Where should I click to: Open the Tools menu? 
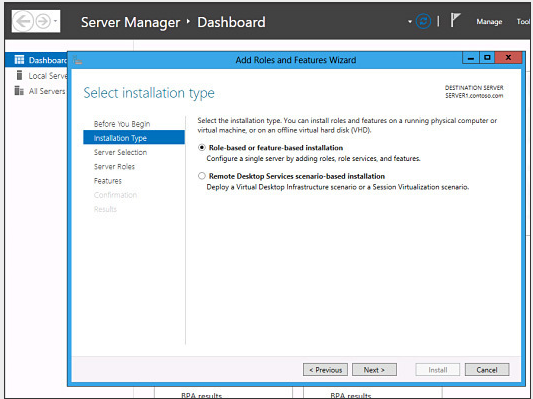click(x=524, y=22)
